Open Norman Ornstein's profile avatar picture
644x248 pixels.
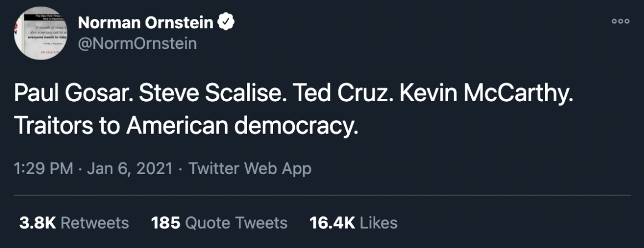(x=38, y=33)
